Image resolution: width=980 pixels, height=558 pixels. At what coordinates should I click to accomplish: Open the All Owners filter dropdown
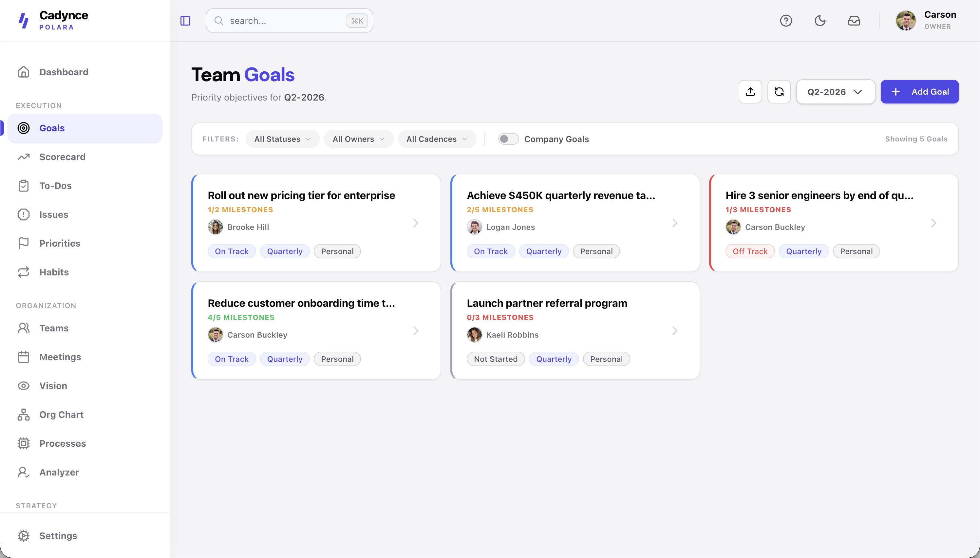point(358,139)
